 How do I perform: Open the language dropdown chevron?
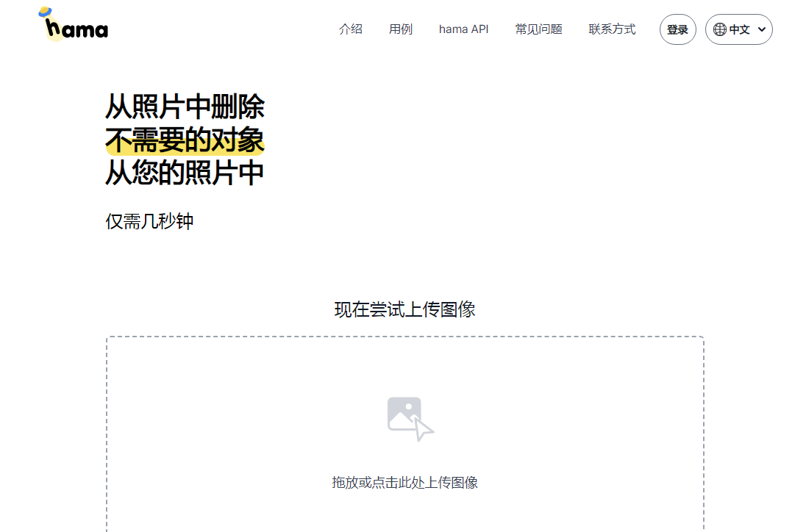coord(761,29)
